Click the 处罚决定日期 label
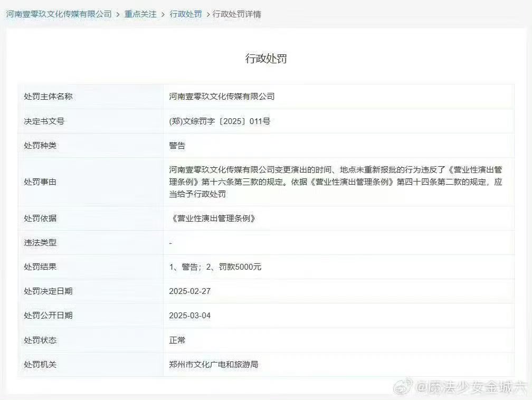The height and width of the screenshot is (400, 532). [x=48, y=291]
